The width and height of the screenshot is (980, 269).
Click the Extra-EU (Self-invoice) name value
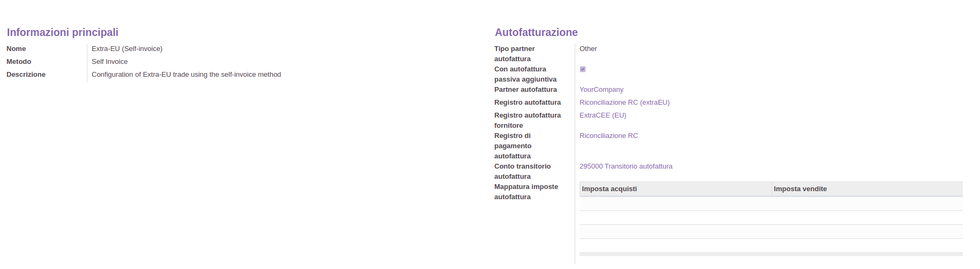coord(127,49)
